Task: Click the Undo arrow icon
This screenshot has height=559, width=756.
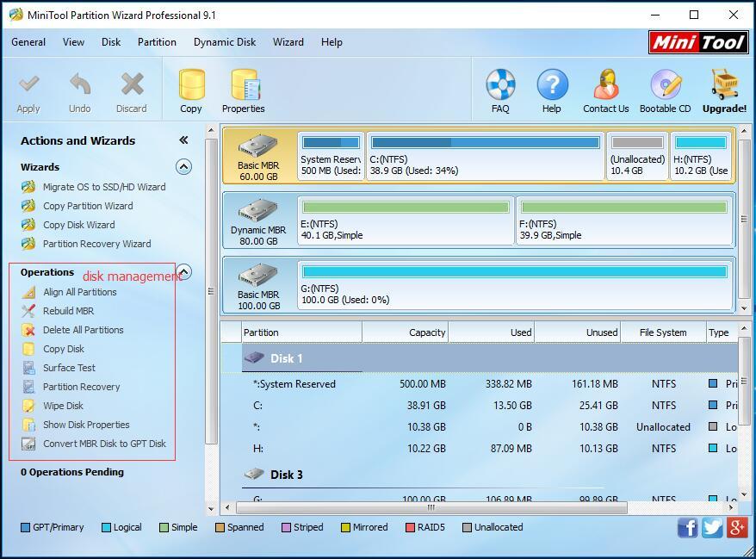Action: (x=80, y=84)
